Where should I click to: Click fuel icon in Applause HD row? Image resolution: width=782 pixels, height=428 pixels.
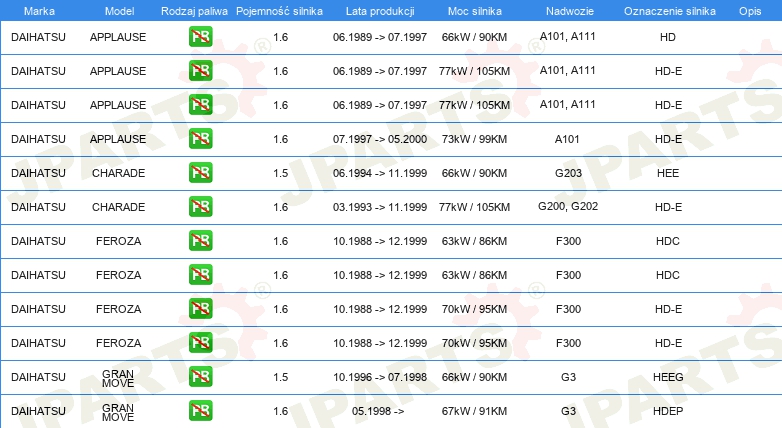pyautogui.click(x=200, y=37)
